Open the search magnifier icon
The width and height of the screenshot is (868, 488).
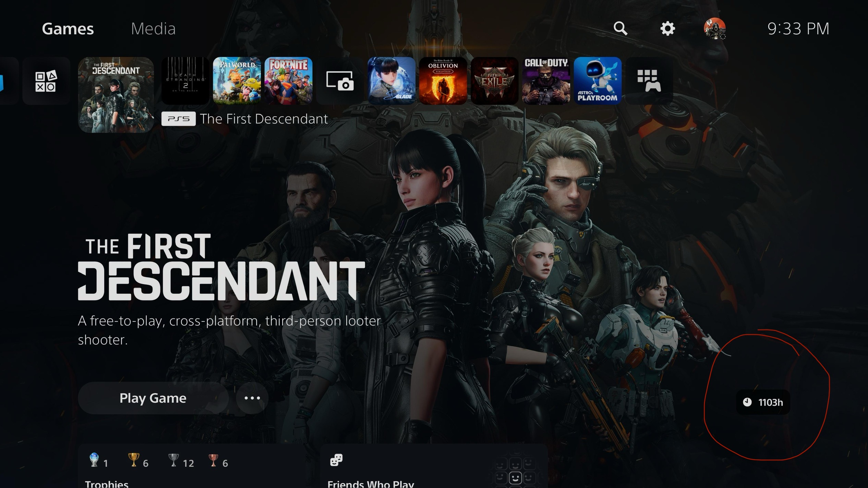pyautogui.click(x=620, y=28)
